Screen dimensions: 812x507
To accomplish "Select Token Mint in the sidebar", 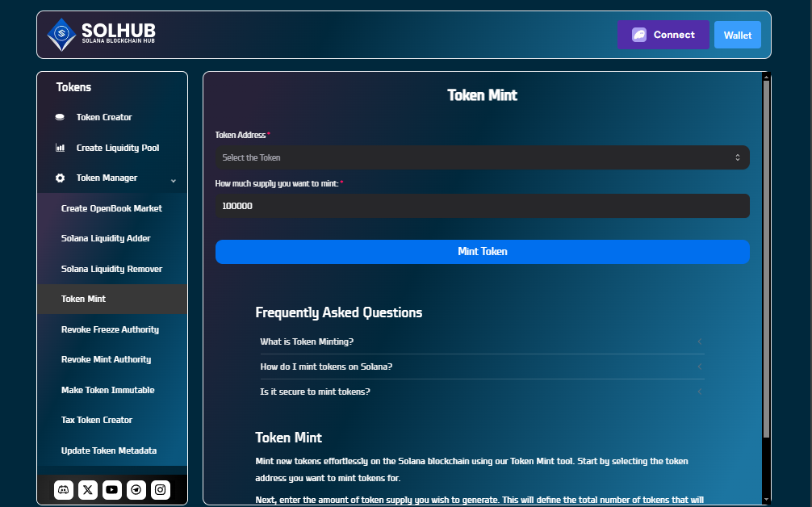I will point(112,299).
